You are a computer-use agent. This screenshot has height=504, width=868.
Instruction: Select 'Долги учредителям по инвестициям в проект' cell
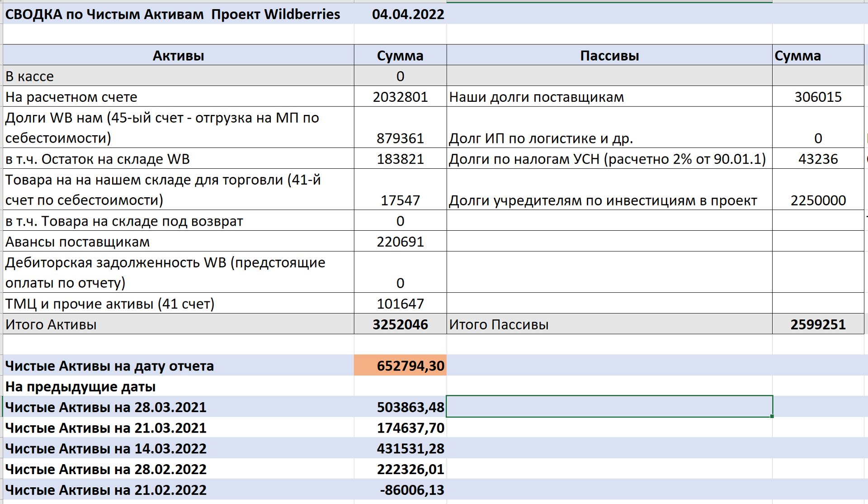click(609, 190)
